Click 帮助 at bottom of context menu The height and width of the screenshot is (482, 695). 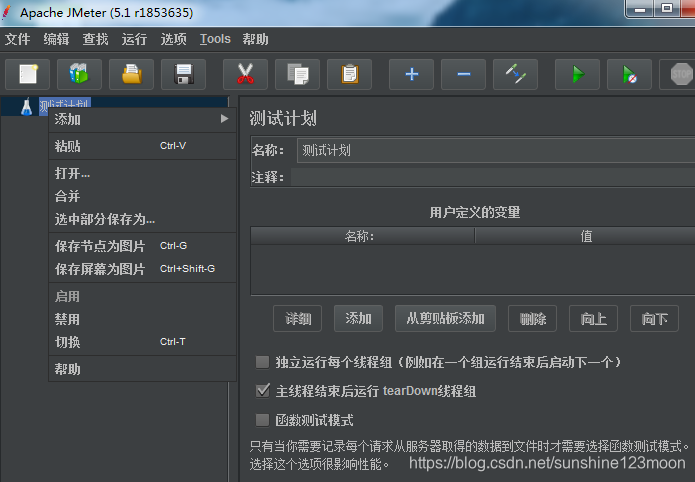click(142, 369)
